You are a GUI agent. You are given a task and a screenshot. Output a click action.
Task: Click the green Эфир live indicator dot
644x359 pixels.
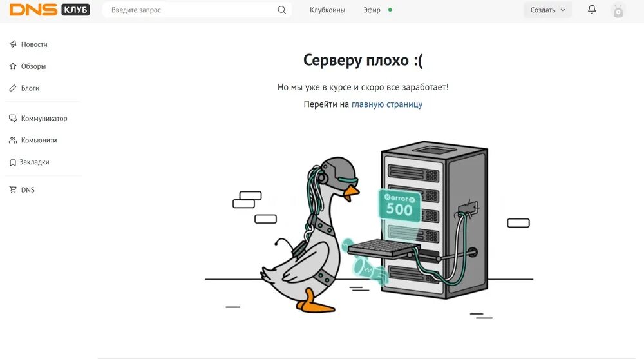[390, 10]
